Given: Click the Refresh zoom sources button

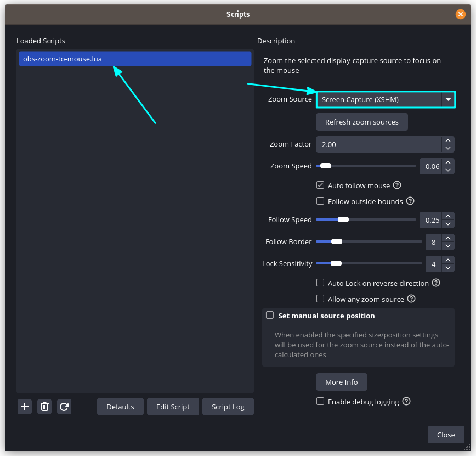Looking at the screenshot, I should (x=361, y=122).
